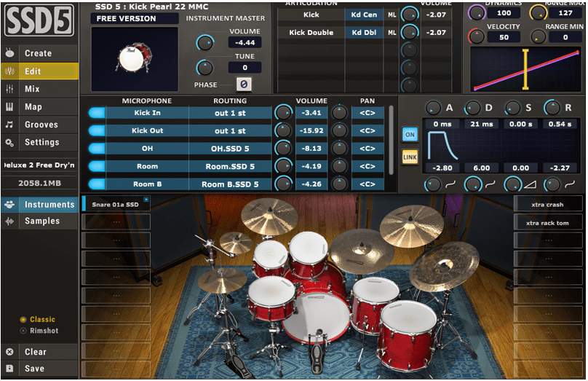Viewport: 588px width, 381px height.
Task: Click the Instrument Master volume knob
Action: click(x=206, y=43)
